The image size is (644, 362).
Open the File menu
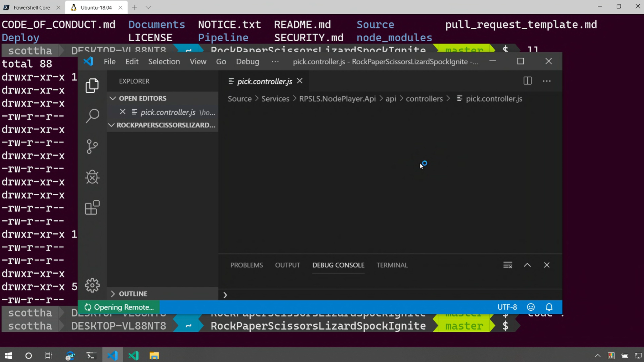[x=110, y=62]
